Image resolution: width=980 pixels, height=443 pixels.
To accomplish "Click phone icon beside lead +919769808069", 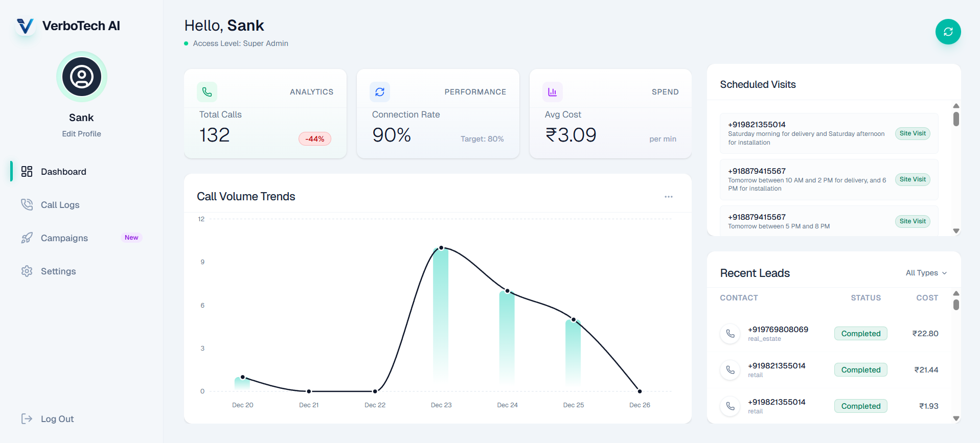I will [x=730, y=334].
